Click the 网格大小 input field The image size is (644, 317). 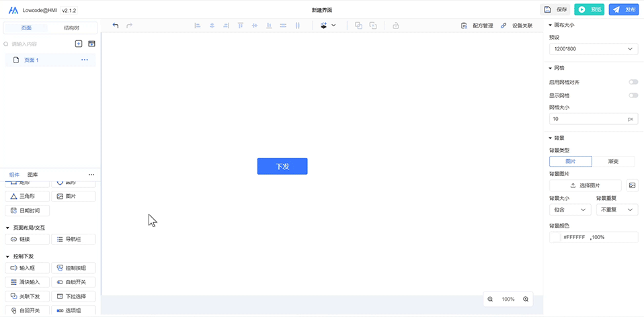point(587,119)
